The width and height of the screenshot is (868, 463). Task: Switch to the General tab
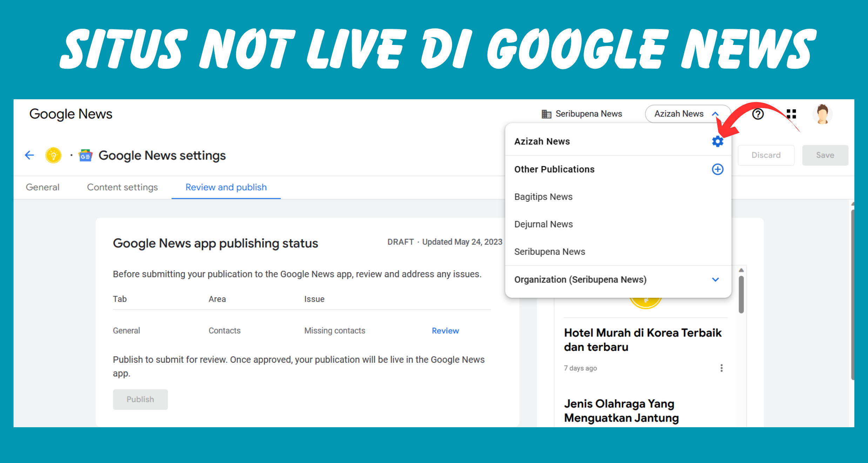[x=42, y=187]
